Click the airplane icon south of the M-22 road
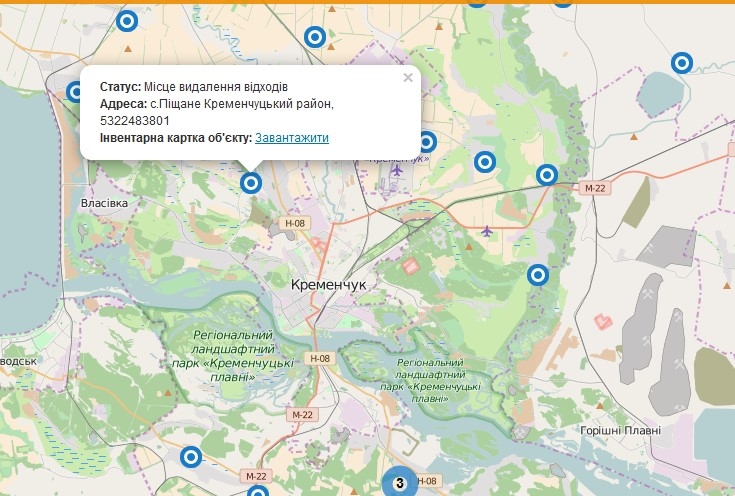Viewport: 735px width, 496px height. pos(487,231)
